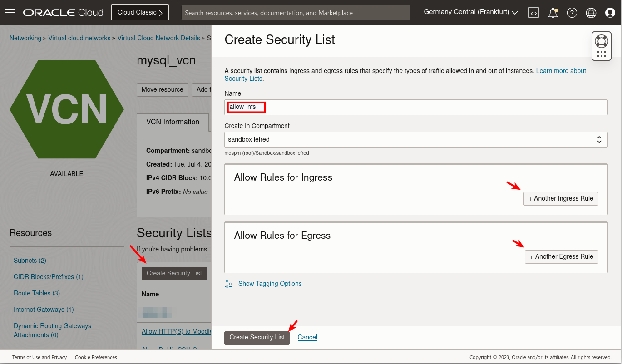The image size is (622, 364).
Task: Show Tagging Options
Action: coord(270,284)
